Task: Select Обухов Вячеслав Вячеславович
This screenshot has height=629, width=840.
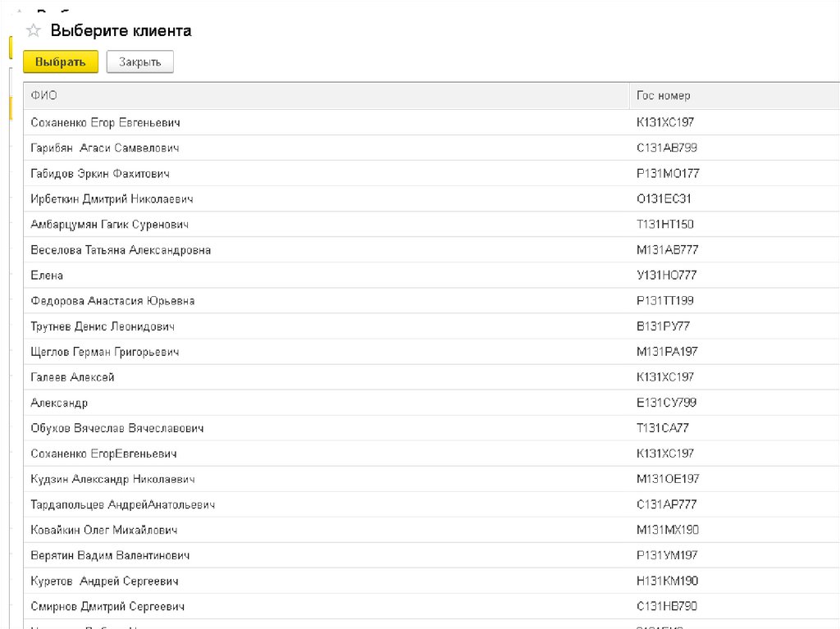Action: [116, 428]
